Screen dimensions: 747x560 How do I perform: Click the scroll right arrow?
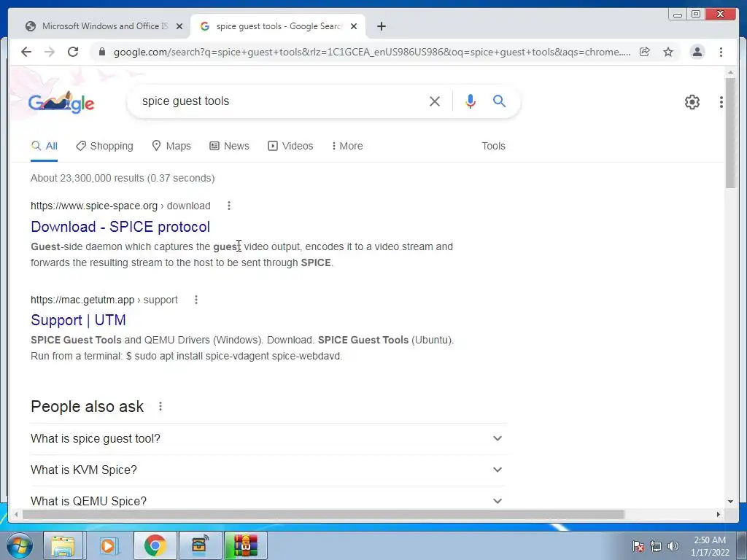[719, 514]
